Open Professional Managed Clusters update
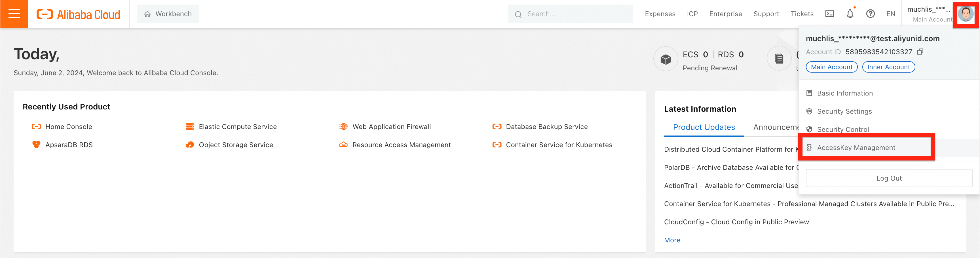 point(809,204)
